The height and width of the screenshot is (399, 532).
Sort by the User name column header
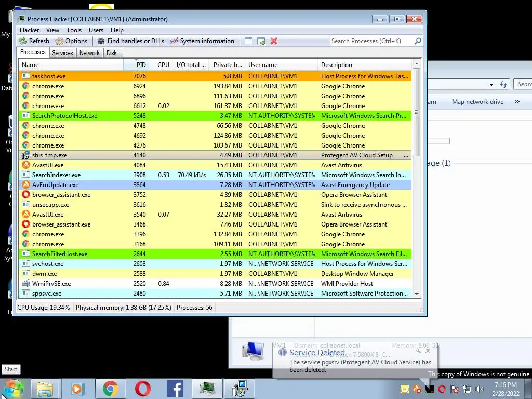pos(282,65)
